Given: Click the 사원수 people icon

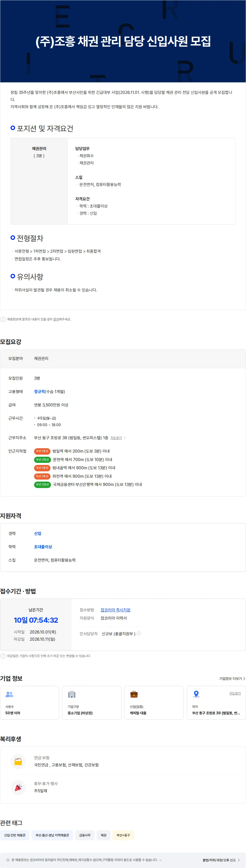Looking at the screenshot, I should (9, 694).
